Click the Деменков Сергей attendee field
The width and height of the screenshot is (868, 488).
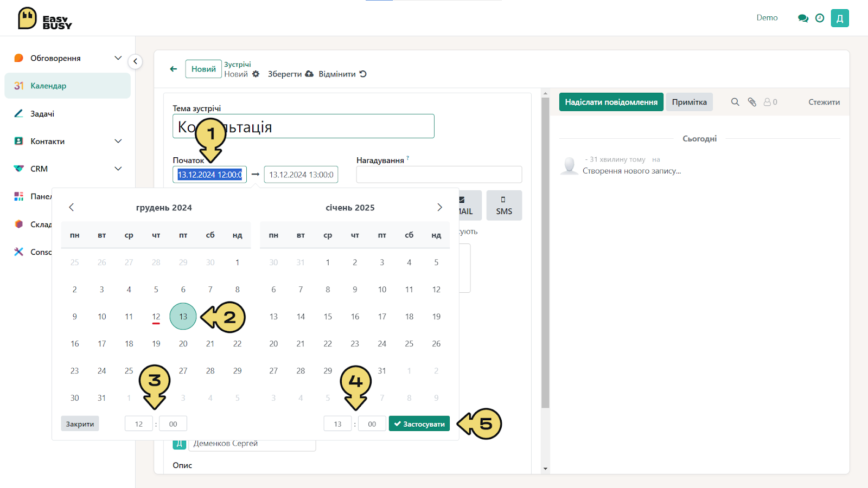pos(252,444)
